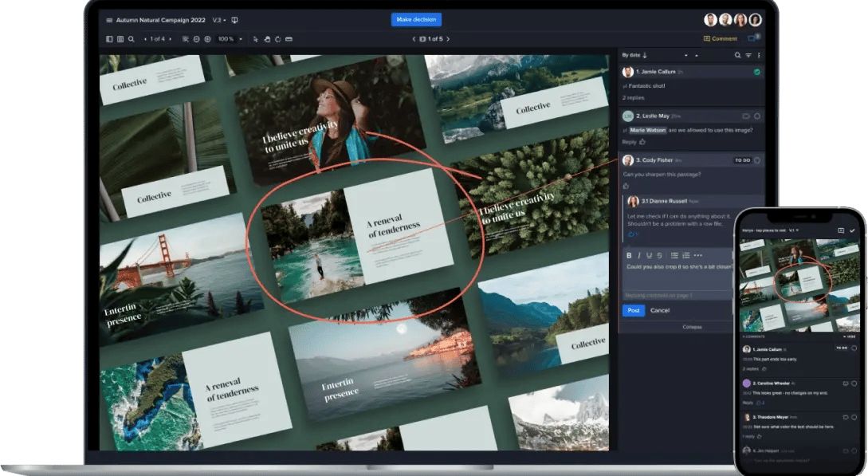Open the V.3 version dropdown
The image size is (868, 476).
(218, 20)
